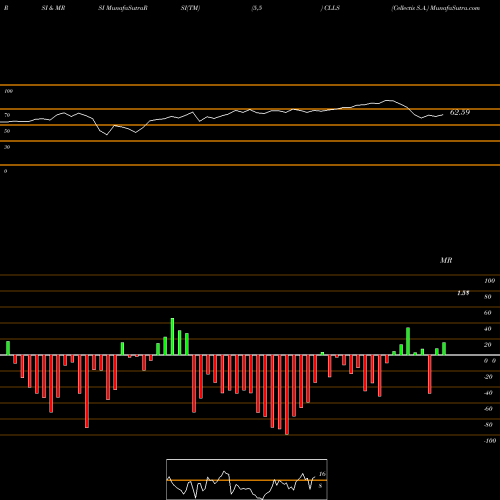Open the mini overview chart at bottom

click(247, 479)
